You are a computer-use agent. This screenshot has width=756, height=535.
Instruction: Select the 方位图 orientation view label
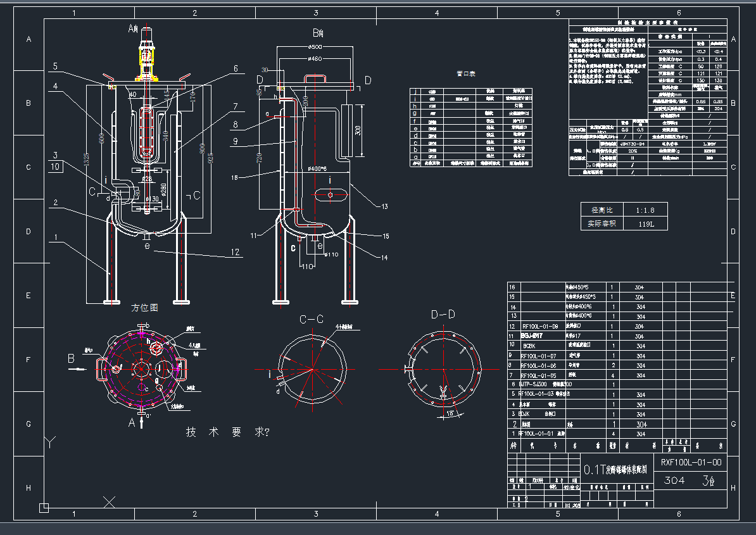pyautogui.click(x=144, y=308)
